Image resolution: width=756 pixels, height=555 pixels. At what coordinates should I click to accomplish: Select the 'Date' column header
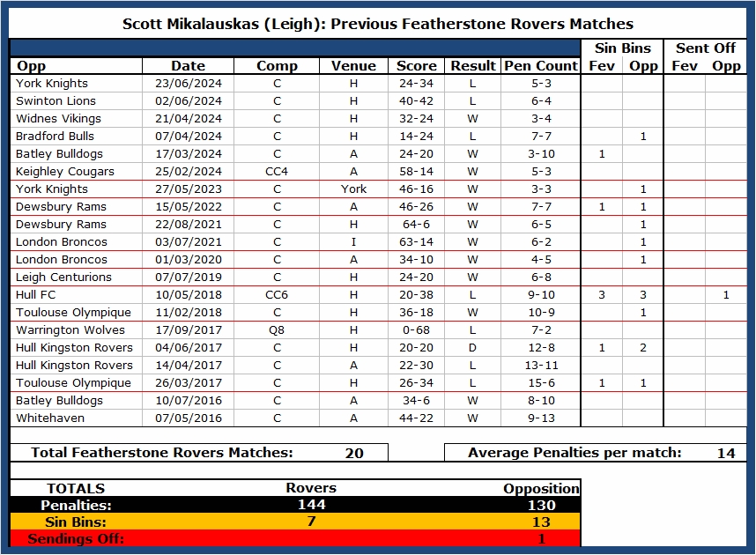pos(188,66)
